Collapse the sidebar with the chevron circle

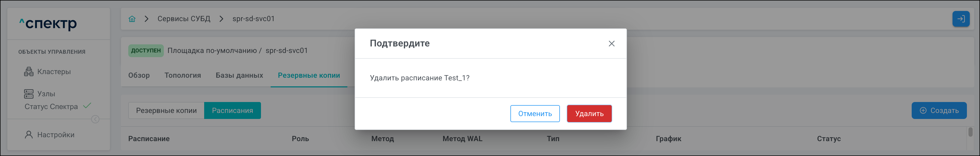coord(96,119)
